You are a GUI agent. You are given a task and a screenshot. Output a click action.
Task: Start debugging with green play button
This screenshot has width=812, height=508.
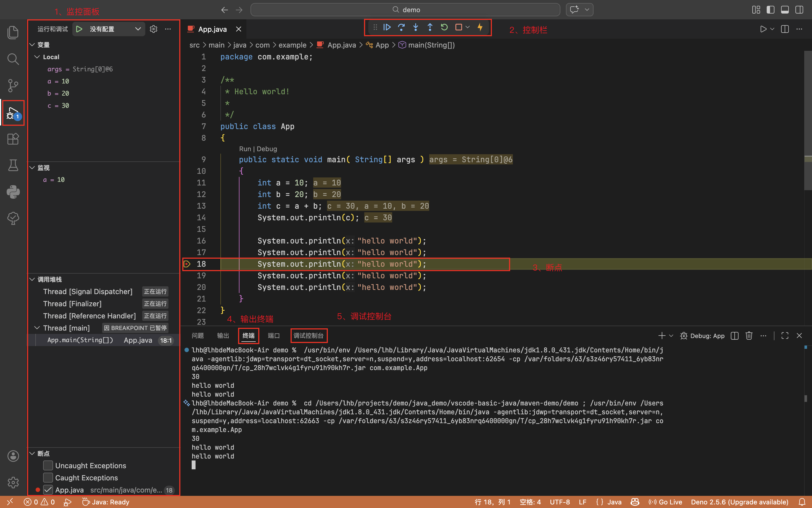point(79,29)
